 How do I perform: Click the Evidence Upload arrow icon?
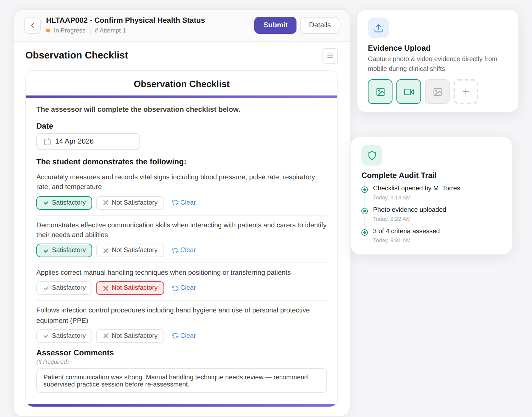(378, 28)
